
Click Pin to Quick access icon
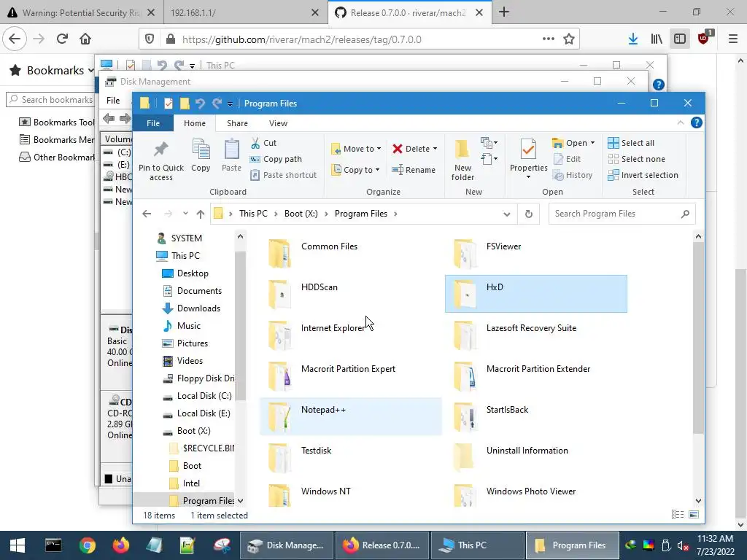pos(161,149)
